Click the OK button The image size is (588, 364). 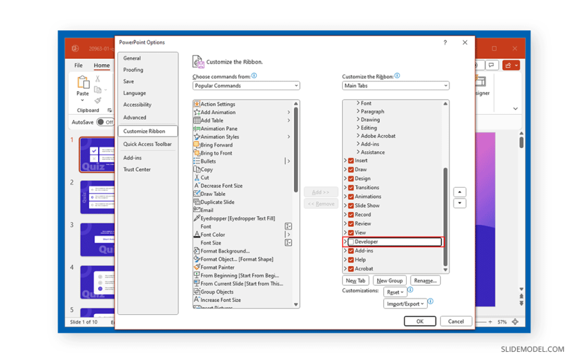[420, 321]
